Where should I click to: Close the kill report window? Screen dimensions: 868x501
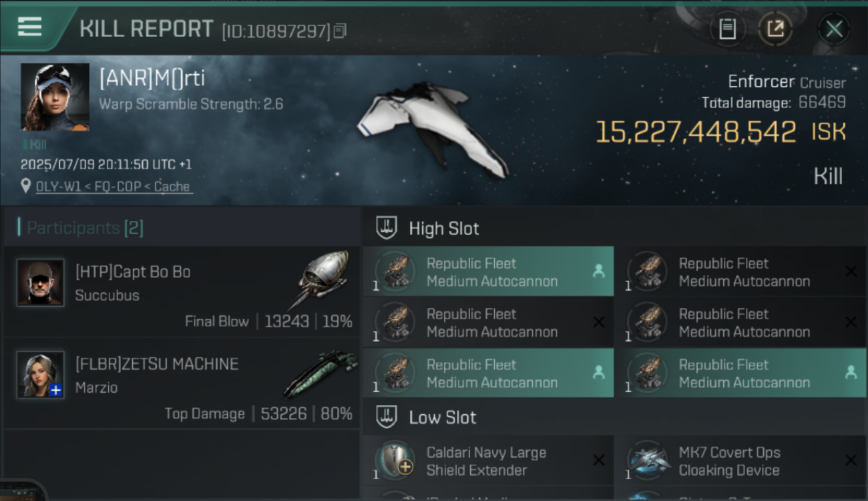click(x=834, y=29)
